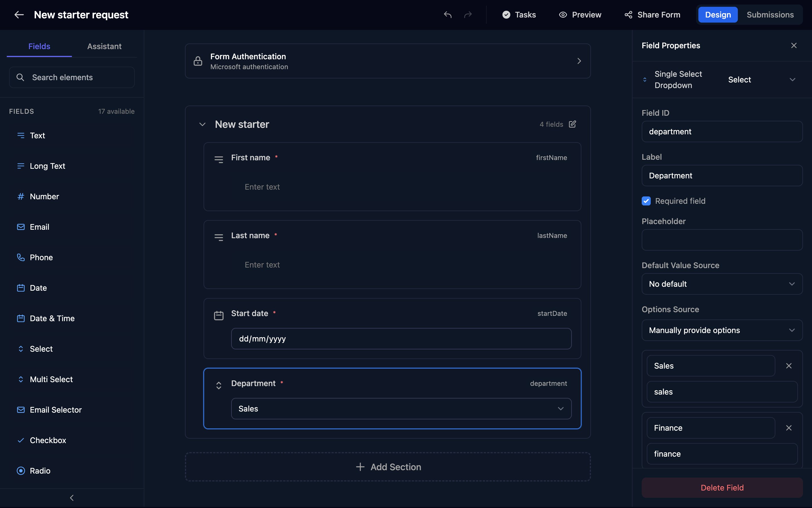Add a Multi Select field element

[x=72, y=379]
